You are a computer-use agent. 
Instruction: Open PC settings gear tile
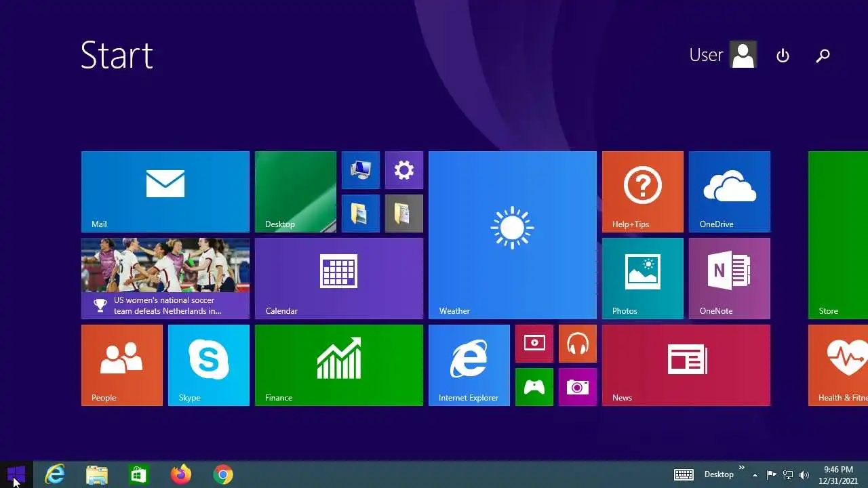tap(404, 170)
